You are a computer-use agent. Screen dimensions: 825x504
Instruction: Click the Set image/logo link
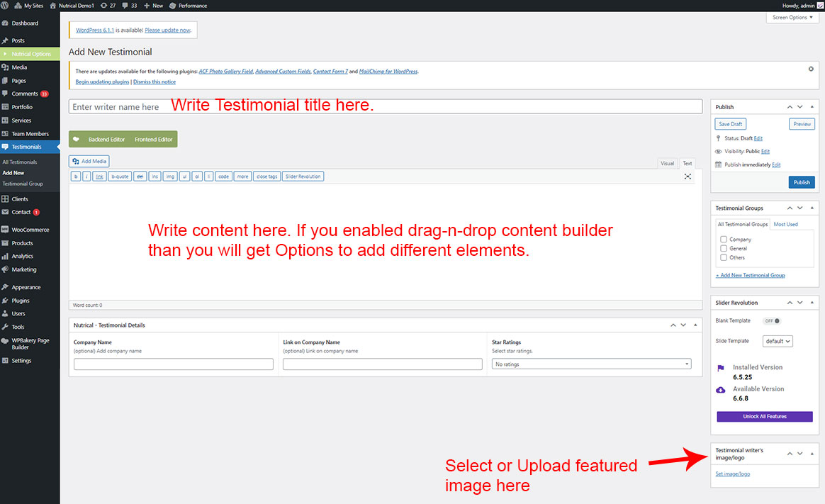coord(732,474)
